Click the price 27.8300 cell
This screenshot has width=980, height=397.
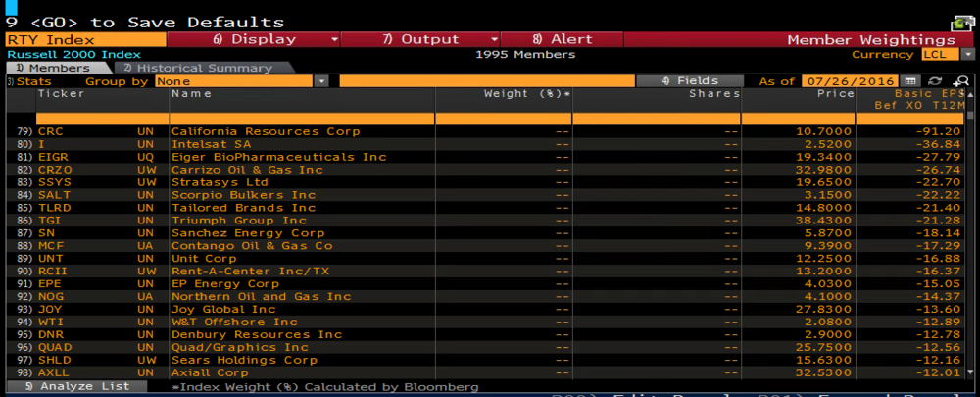tap(823, 310)
